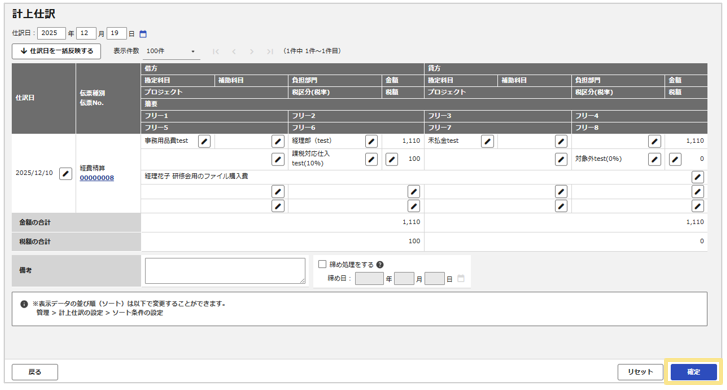Focus the 締め日 month field
The height and width of the screenshot is (390, 727).
[404, 279]
